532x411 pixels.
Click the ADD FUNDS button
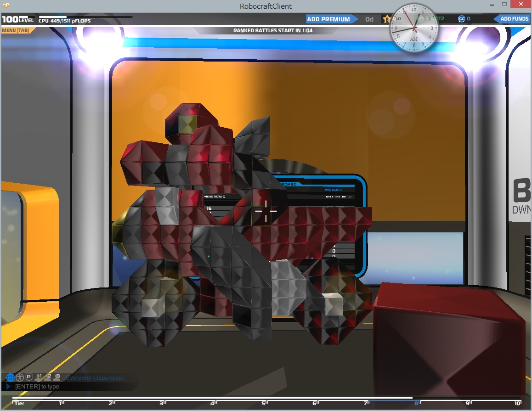(x=511, y=19)
